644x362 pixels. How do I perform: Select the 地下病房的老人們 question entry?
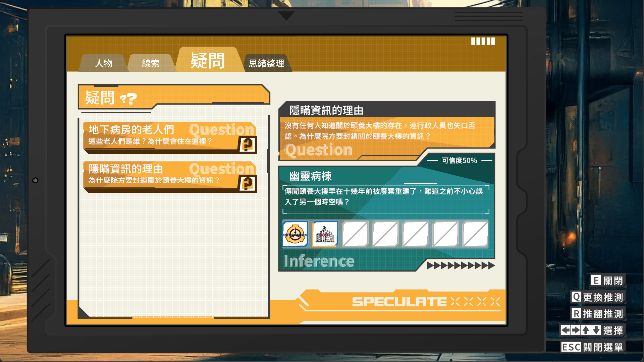pyautogui.click(x=170, y=137)
